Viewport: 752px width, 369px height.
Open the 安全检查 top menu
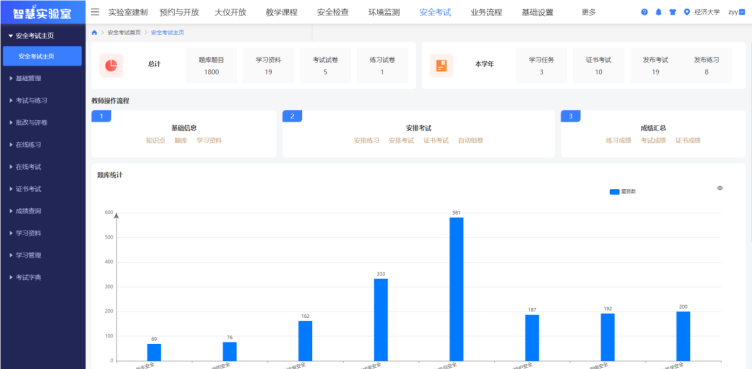[333, 12]
